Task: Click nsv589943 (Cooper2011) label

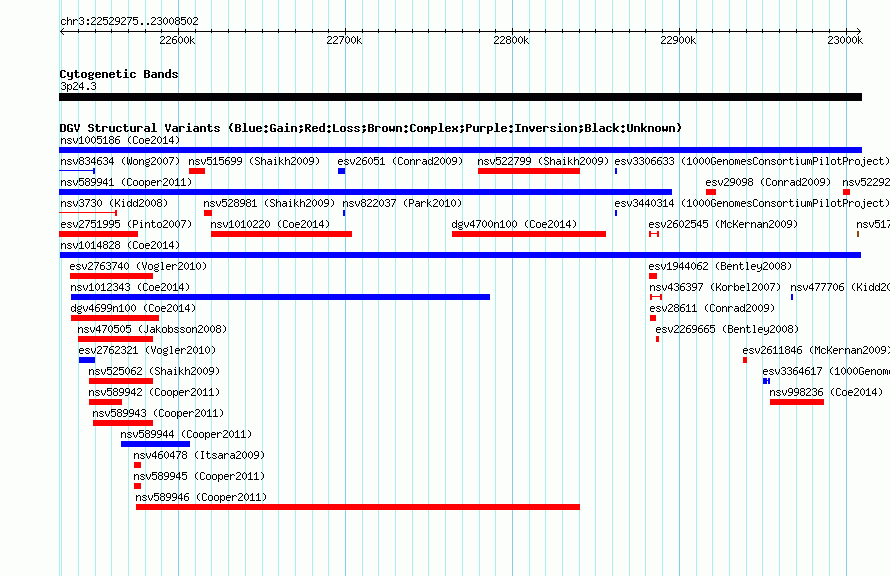Action: [158, 413]
